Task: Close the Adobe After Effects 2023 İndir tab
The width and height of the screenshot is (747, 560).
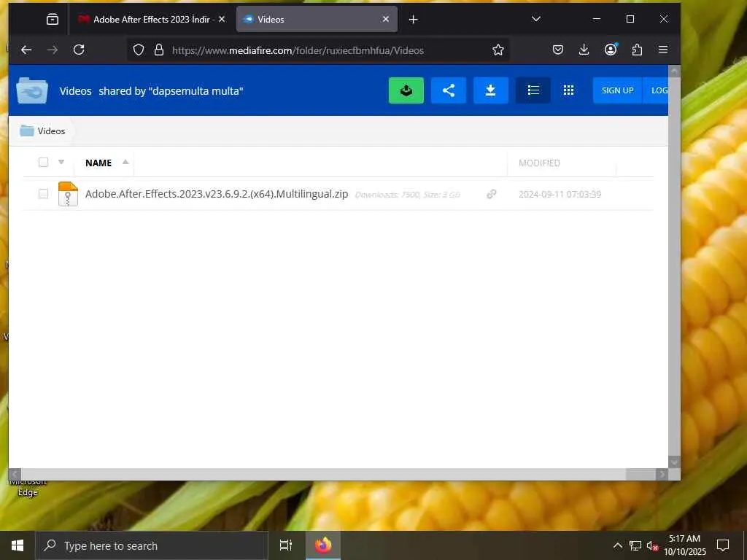Action: pyautogui.click(x=222, y=19)
